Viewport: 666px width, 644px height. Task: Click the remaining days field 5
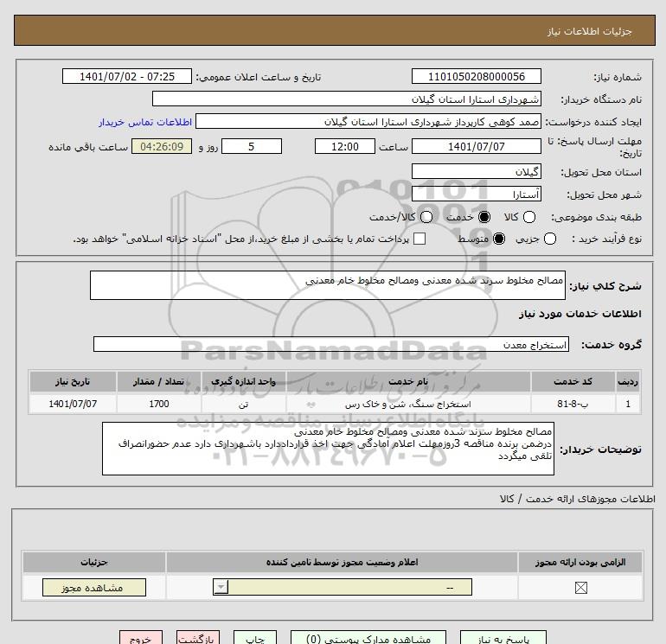coord(252,146)
